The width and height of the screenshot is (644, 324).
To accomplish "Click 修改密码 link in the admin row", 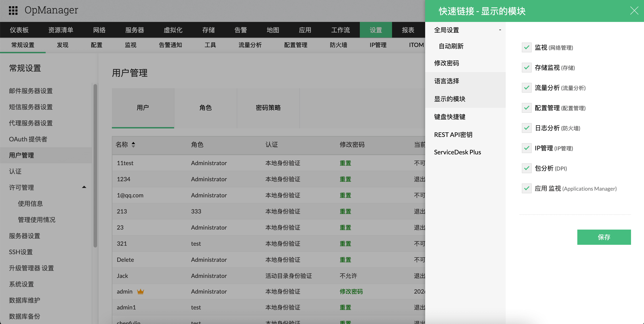I will point(351,292).
